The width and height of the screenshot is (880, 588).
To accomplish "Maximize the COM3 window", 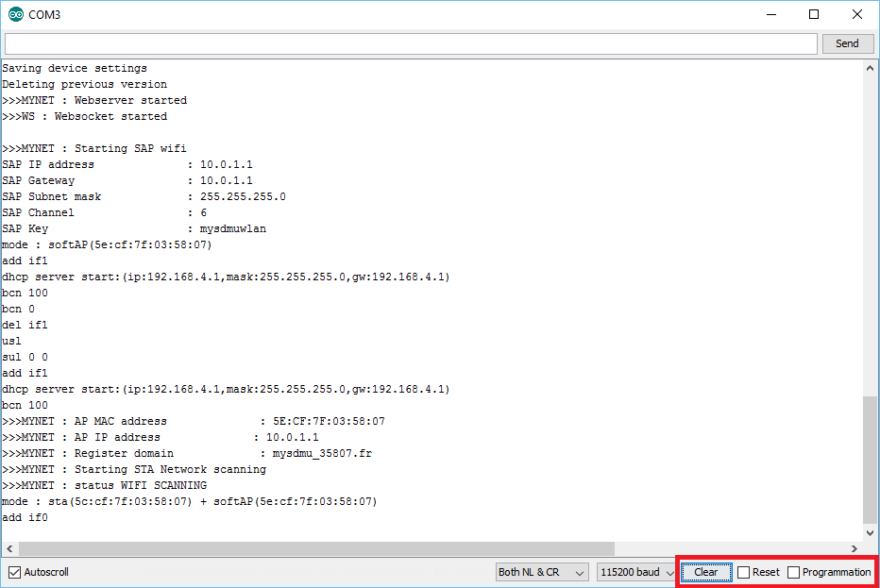I will [814, 14].
